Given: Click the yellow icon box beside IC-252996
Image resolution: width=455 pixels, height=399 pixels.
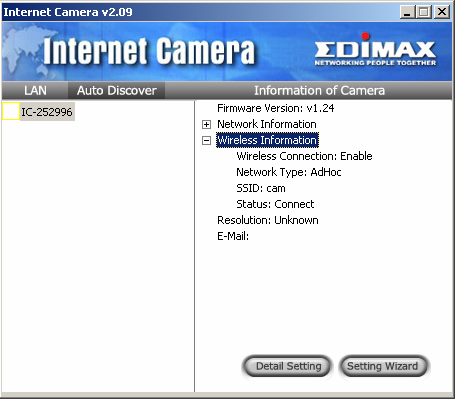Looking at the screenshot, I should click(x=11, y=111).
